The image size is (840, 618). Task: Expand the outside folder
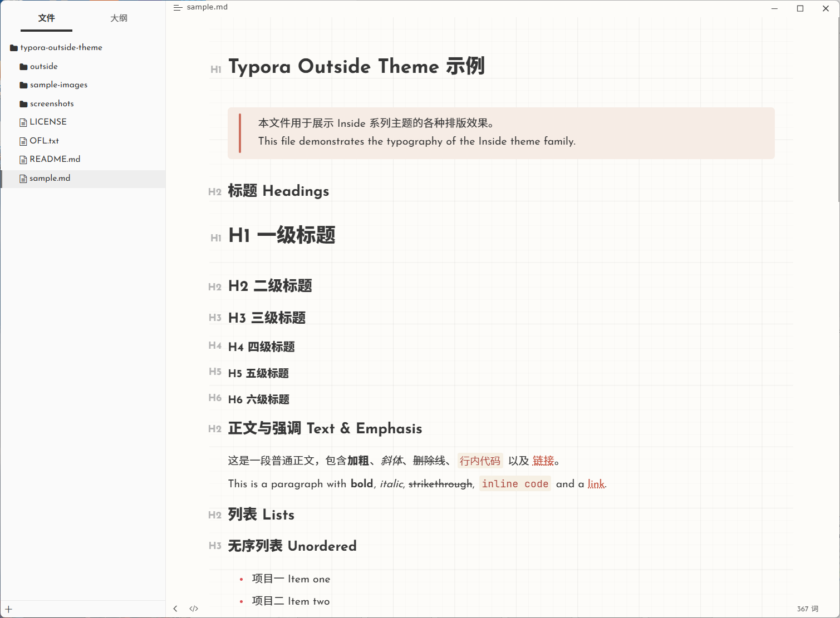click(x=44, y=66)
